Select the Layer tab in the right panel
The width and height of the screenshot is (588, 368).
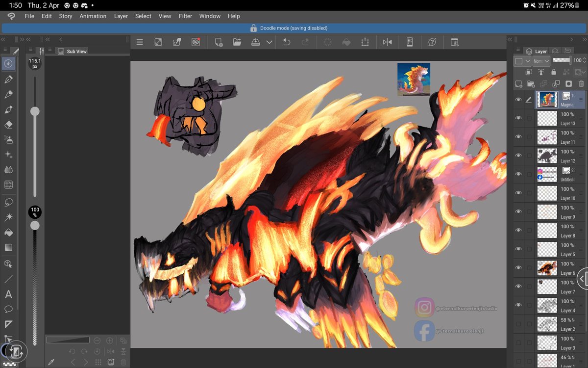(x=536, y=51)
